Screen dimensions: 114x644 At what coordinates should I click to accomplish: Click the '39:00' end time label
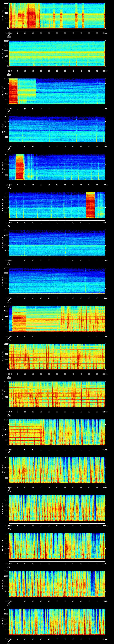tap(105, 601)
